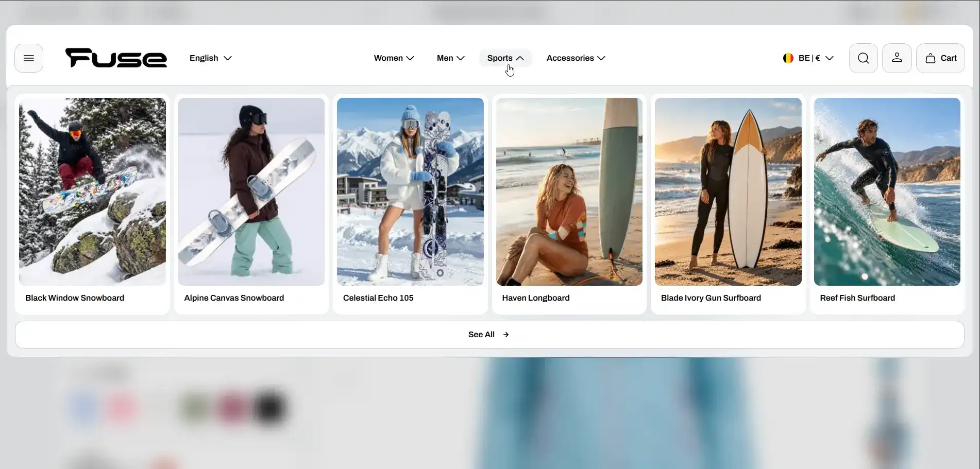Open Reef Fish Surfboard image
This screenshot has width=980, height=469.
(887, 192)
